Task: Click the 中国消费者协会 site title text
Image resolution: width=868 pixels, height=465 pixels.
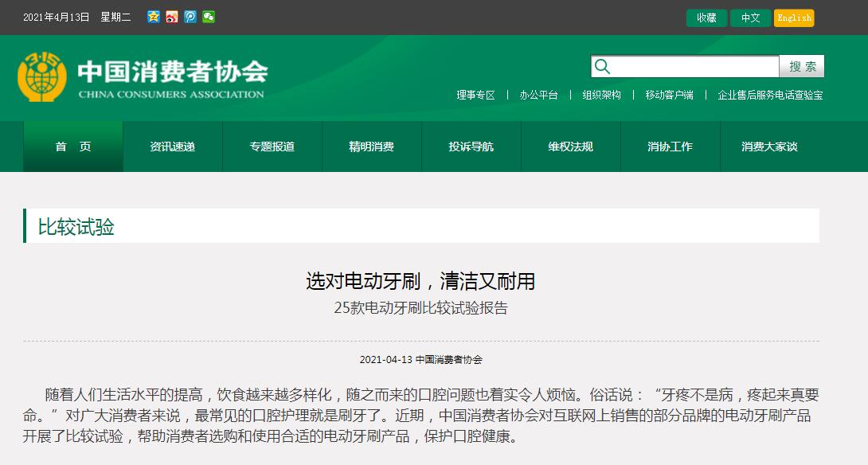Action: 173,72
